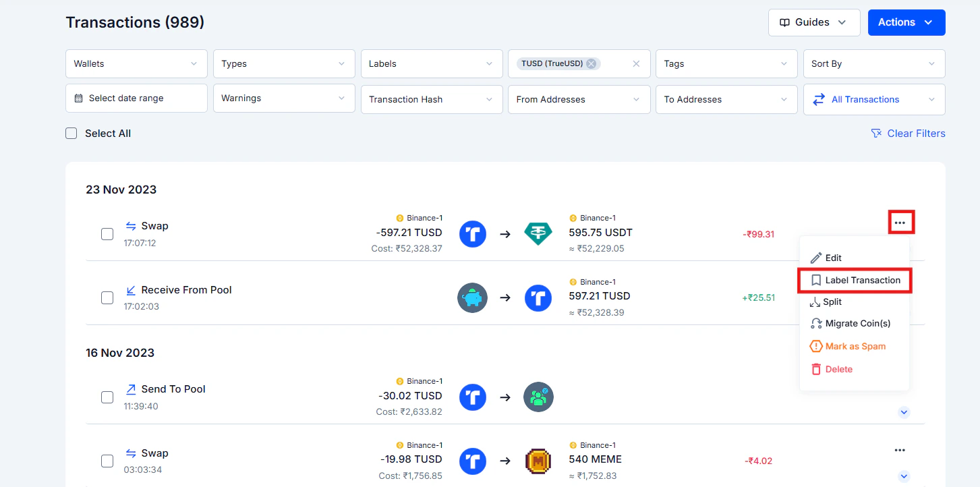The height and width of the screenshot is (487, 980).
Task: Click the Receive From Pool arrow icon
Action: 131,290
